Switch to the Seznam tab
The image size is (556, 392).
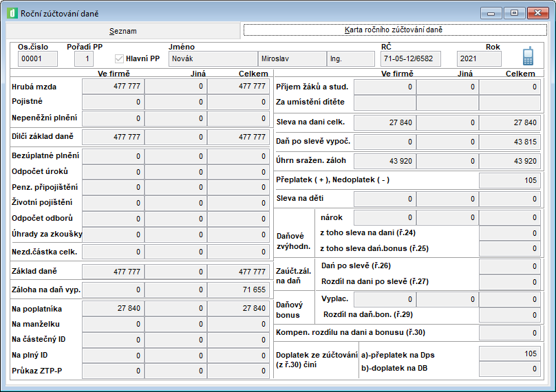122,31
